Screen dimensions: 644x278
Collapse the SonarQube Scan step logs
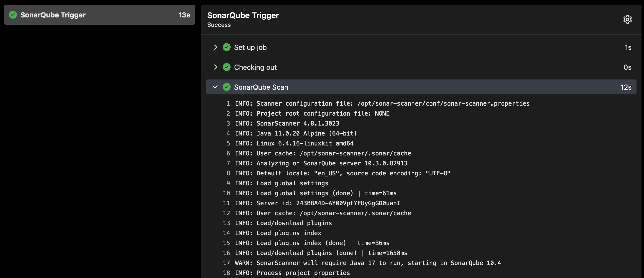point(215,87)
